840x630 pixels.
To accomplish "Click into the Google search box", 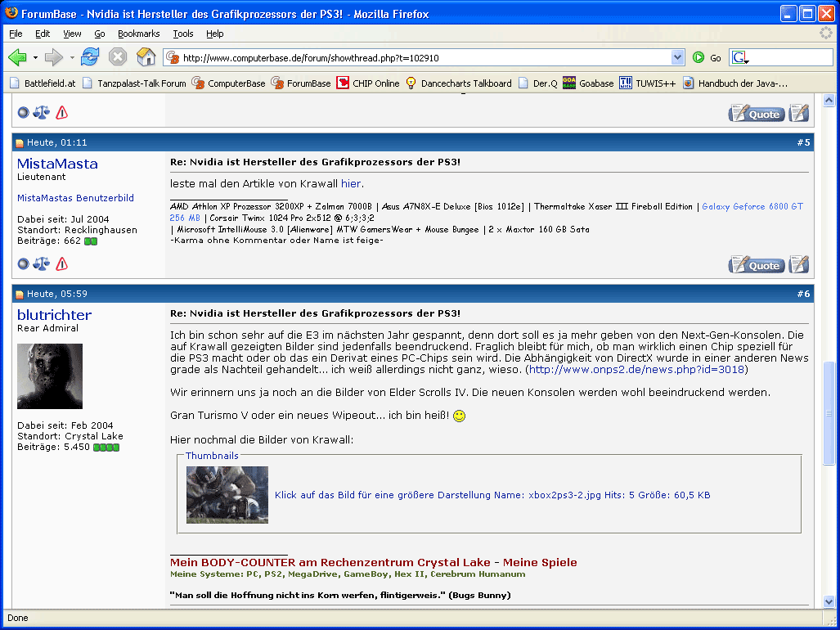I will (x=792, y=58).
